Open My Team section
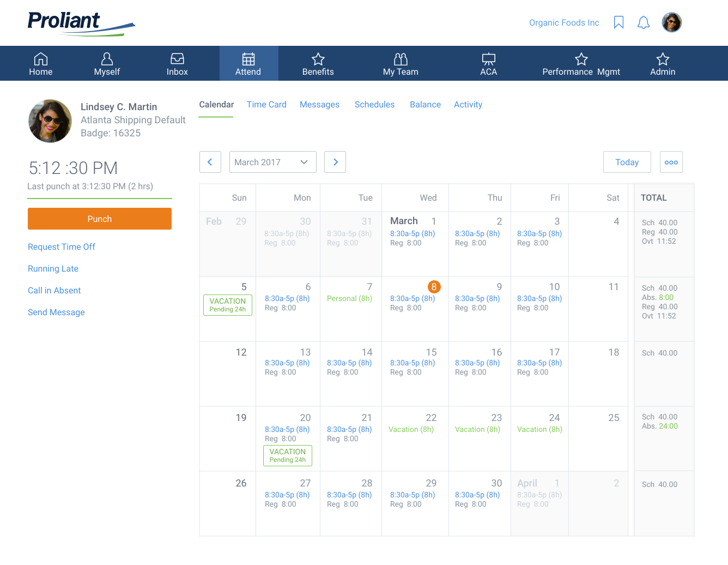The image size is (728, 565). coord(401,64)
